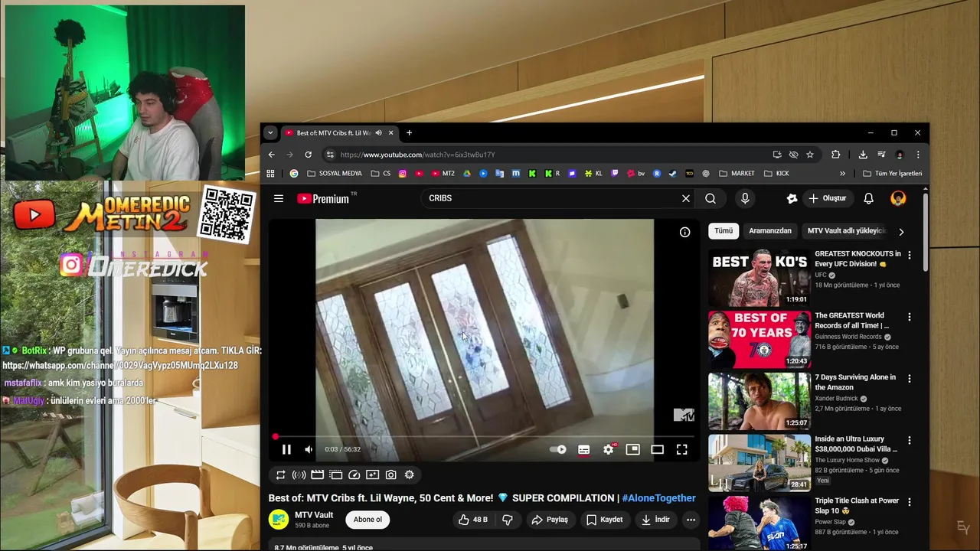Open the KICK bookmarks folder
980x551 pixels.
(776, 174)
